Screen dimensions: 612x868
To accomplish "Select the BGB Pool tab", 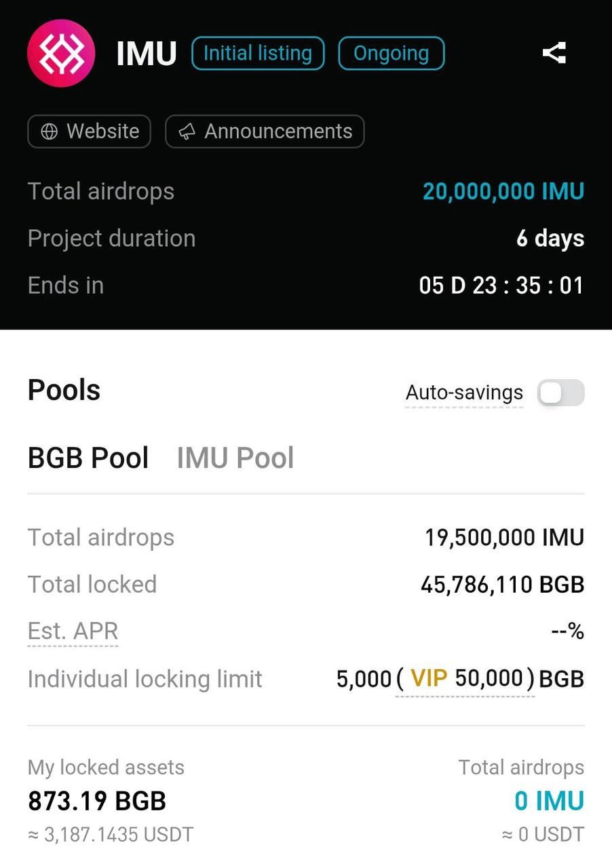I will (x=88, y=458).
